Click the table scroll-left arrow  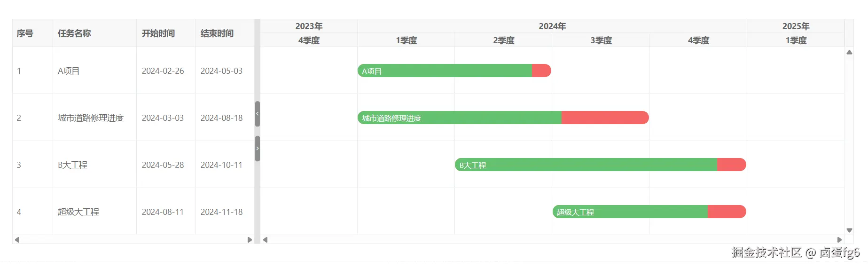coord(17,240)
